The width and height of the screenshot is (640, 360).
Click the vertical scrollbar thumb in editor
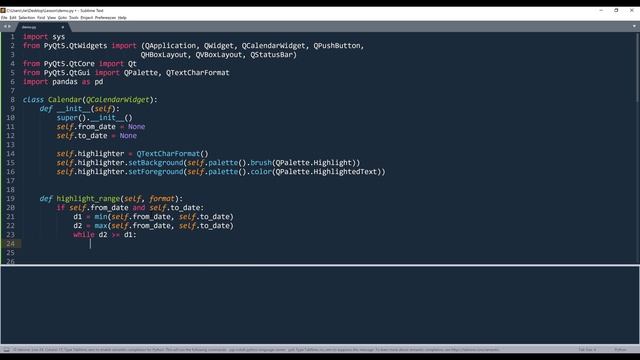tap(638, 67)
